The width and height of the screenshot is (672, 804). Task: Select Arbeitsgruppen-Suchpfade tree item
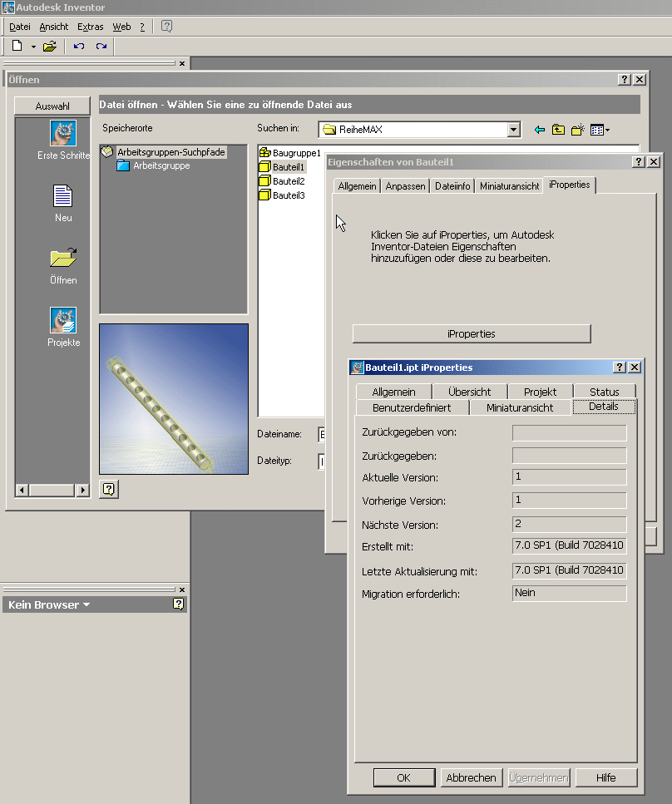170,152
